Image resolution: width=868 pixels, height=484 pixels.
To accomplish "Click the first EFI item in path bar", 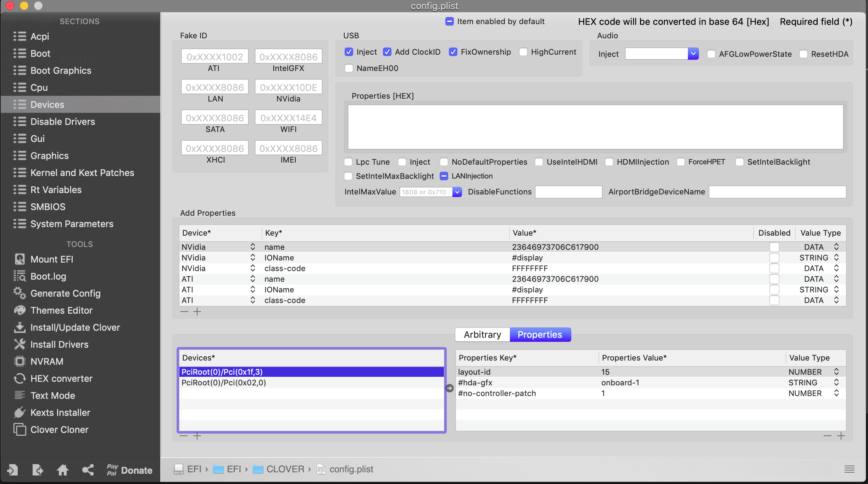I will click(x=188, y=469).
